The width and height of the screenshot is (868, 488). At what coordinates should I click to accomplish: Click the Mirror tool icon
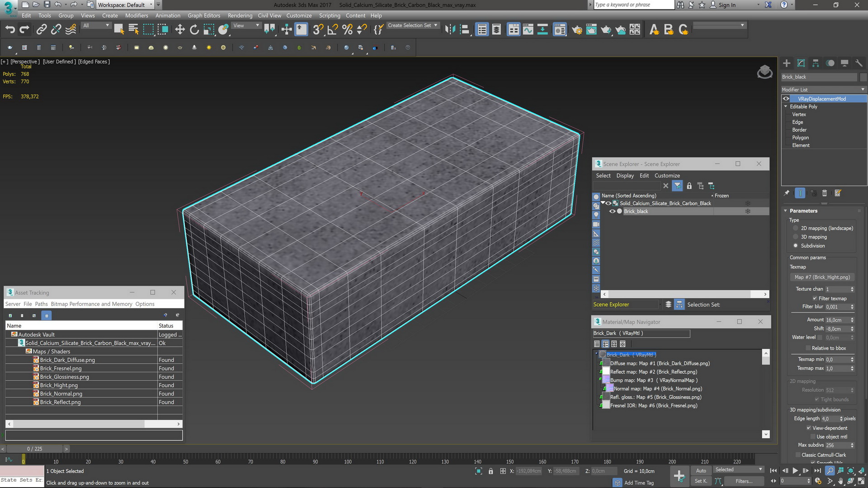pos(450,30)
